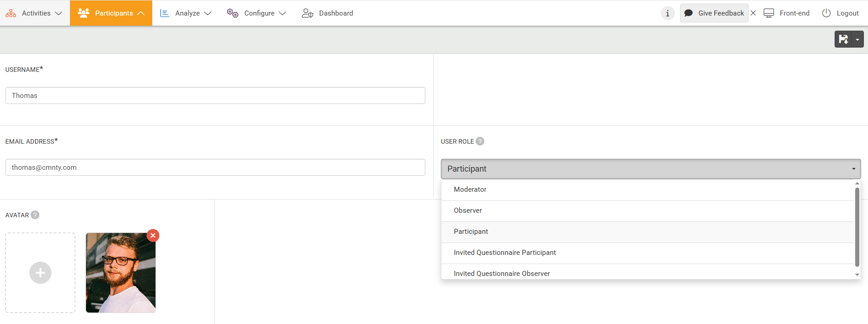Click the plus icon to add avatar

tap(40, 273)
